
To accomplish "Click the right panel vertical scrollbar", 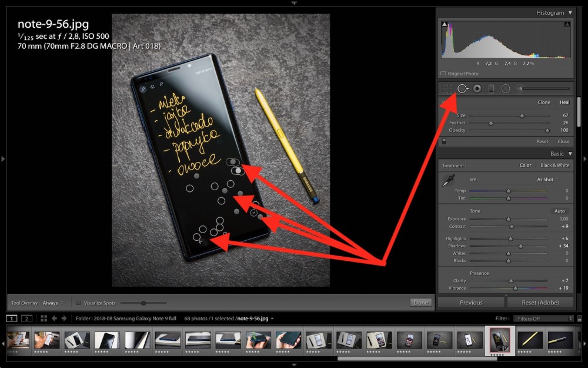I will (579, 112).
